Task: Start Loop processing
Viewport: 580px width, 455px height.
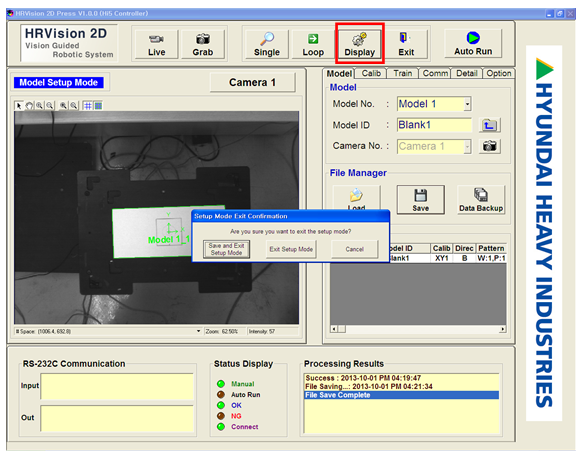Action: [313, 45]
